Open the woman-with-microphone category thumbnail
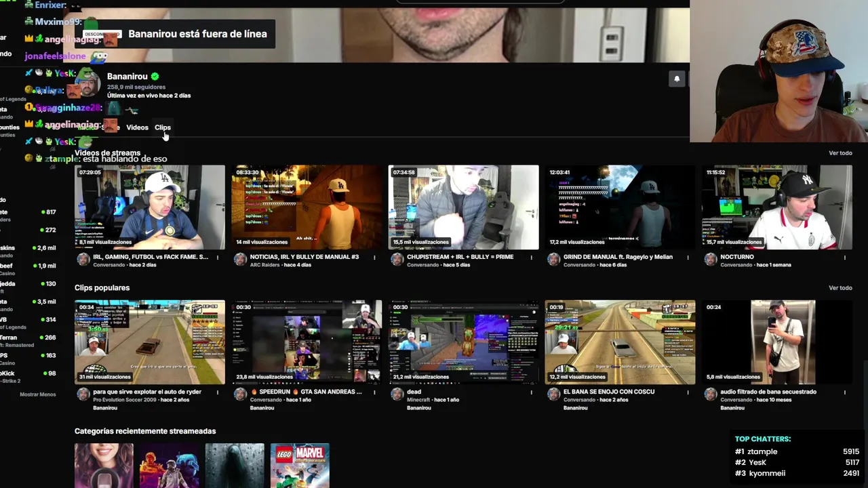868x488 pixels. pos(104,466)
